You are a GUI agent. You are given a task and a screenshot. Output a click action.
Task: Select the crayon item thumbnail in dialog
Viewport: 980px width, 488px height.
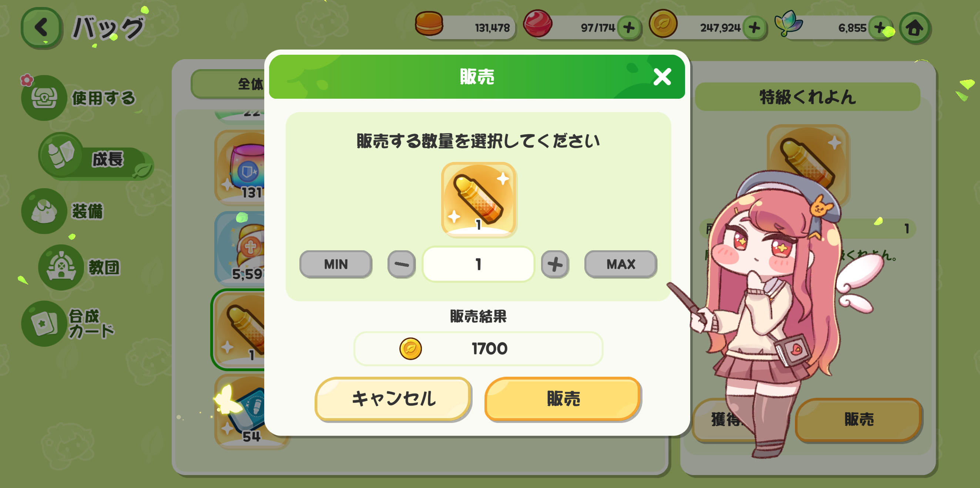click(479, 199)
